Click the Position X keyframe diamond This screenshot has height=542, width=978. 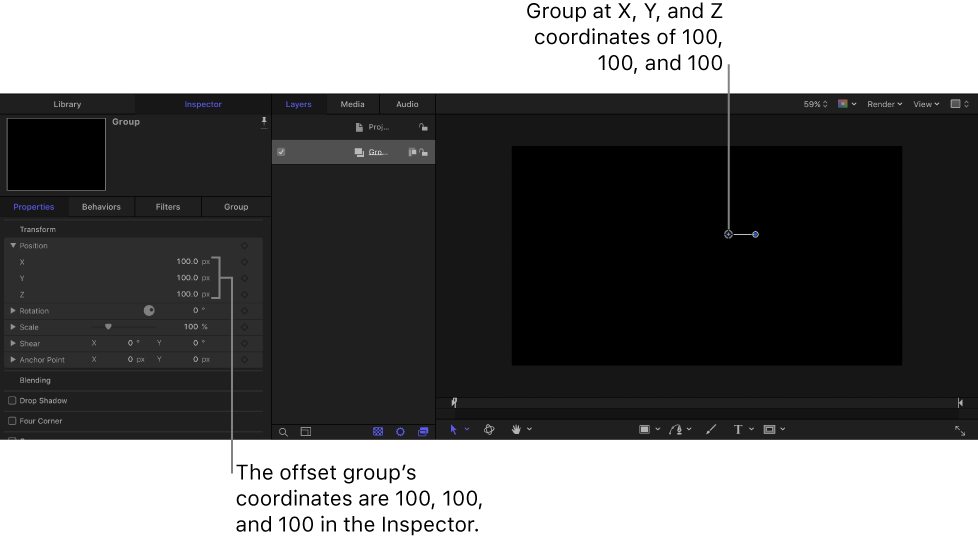(244, 262)
